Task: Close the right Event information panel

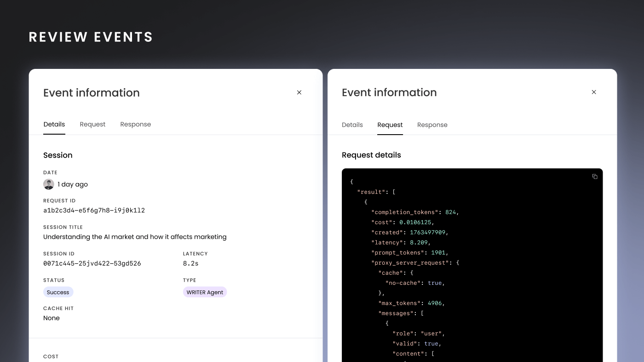Action: pyautogui.click(x=593, y=92)
